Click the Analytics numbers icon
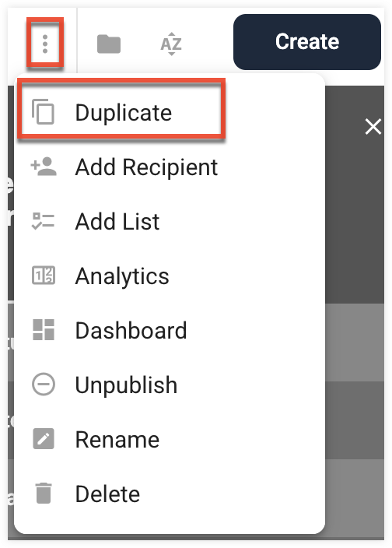Screen dimensions: 392x548 click(x=44, y=276)
